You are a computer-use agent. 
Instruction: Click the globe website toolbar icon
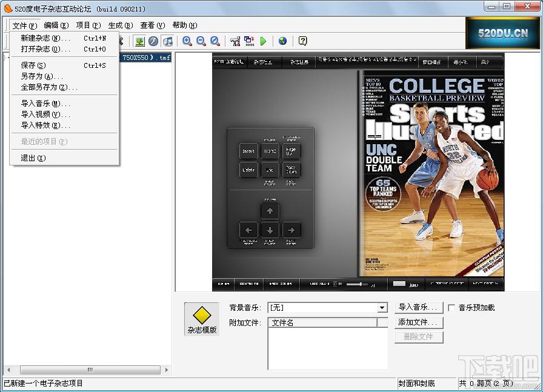point(282,41)
